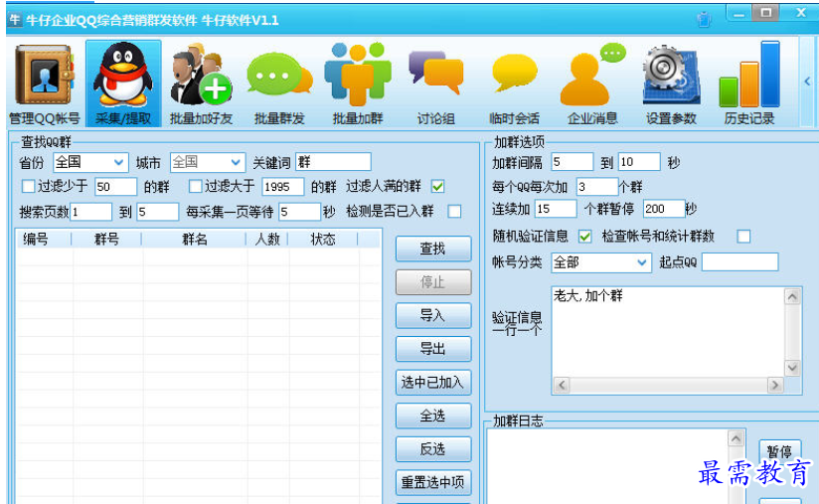
Task: Click 每采集一页等待 seconds field
Action: point(300,212)
